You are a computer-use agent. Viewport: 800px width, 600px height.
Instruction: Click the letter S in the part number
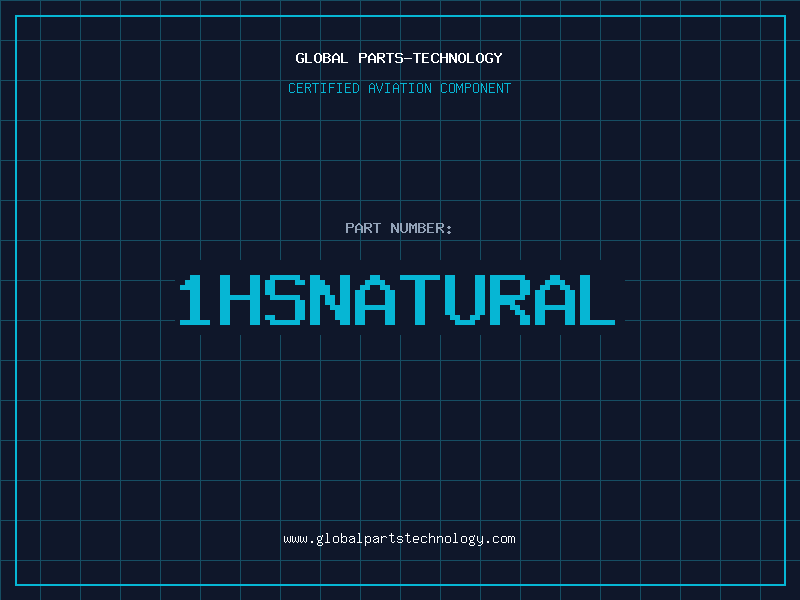point(285,300)
